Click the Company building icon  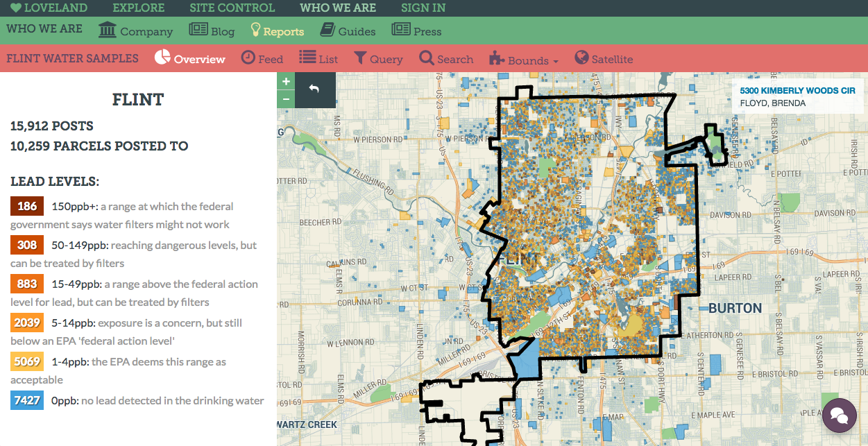(x=108, y=31)
